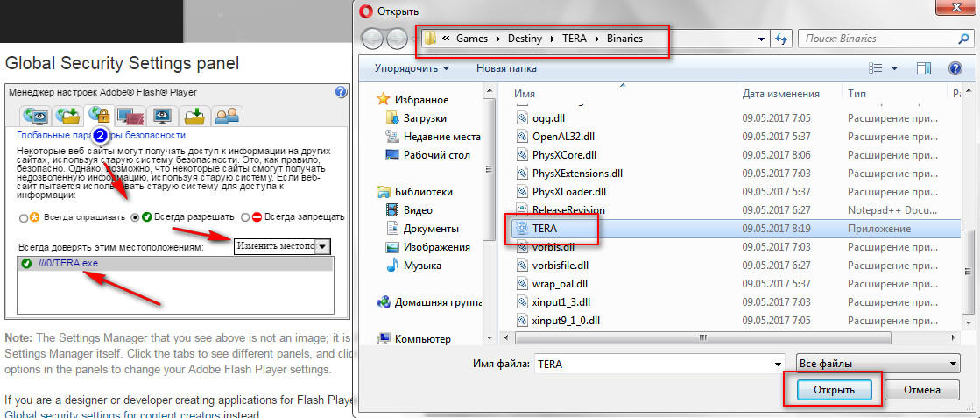Open 'Рабочий стол' in the navigation pane

click(x=428, y=154)
